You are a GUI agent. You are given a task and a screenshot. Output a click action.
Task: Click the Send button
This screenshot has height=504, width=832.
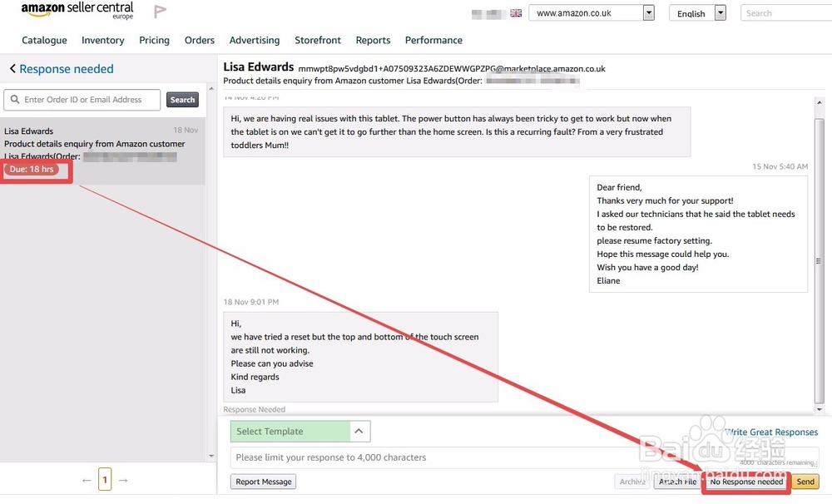pyautogui.click(x=805, y=482)
